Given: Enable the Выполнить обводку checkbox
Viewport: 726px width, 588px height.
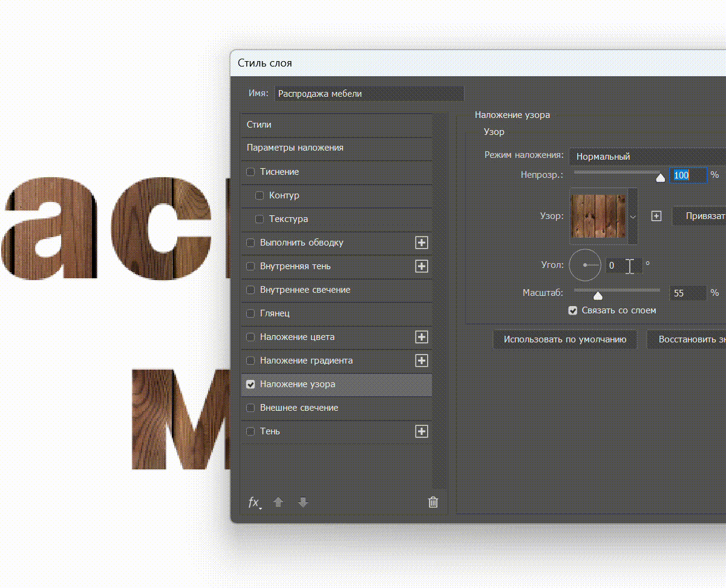Looking at the screenshot, I should click(251, 243).
